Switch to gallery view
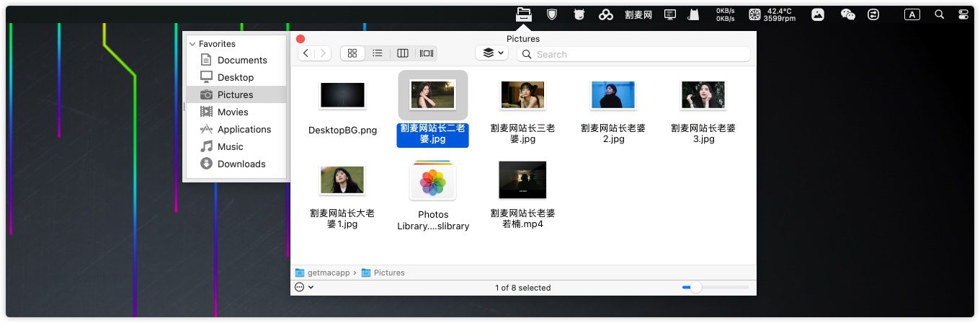 pyautogui.click(x=427, y=53)
